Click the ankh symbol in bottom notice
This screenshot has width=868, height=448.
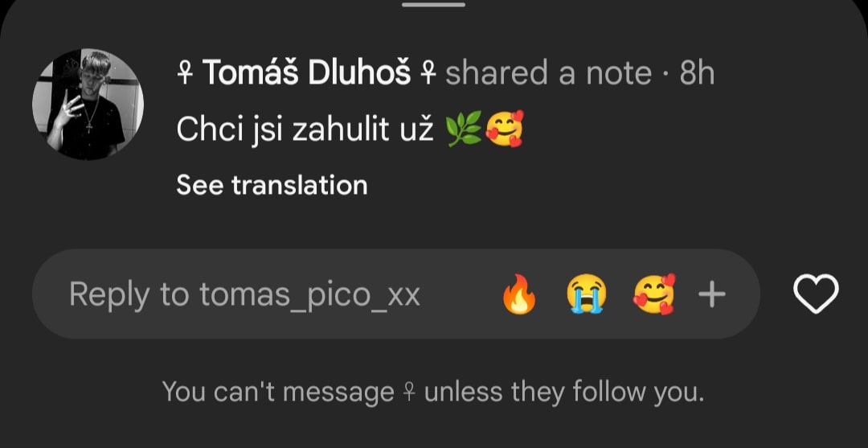pyautogui.click(x=409, y=393)
